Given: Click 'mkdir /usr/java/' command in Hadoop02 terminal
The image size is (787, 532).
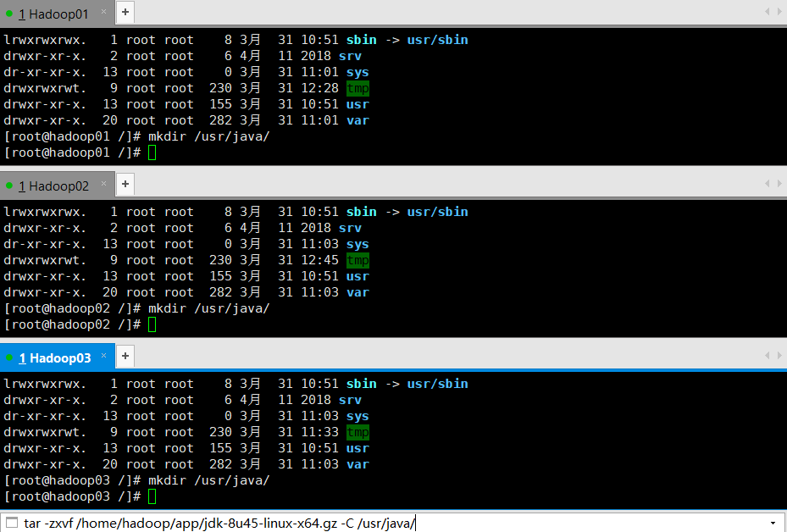Looking at the screenshot, I should (208, 308).
